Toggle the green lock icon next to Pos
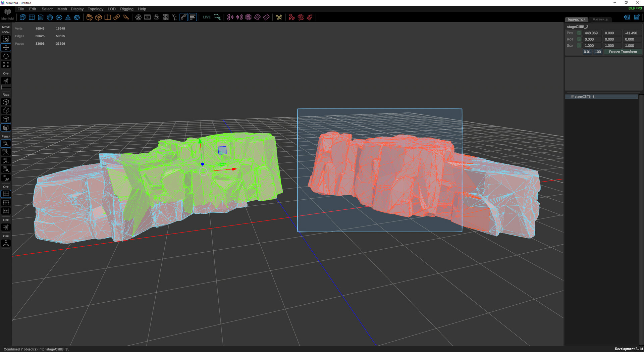Viewport: 644px width, 352px height. tap(579, 33)
